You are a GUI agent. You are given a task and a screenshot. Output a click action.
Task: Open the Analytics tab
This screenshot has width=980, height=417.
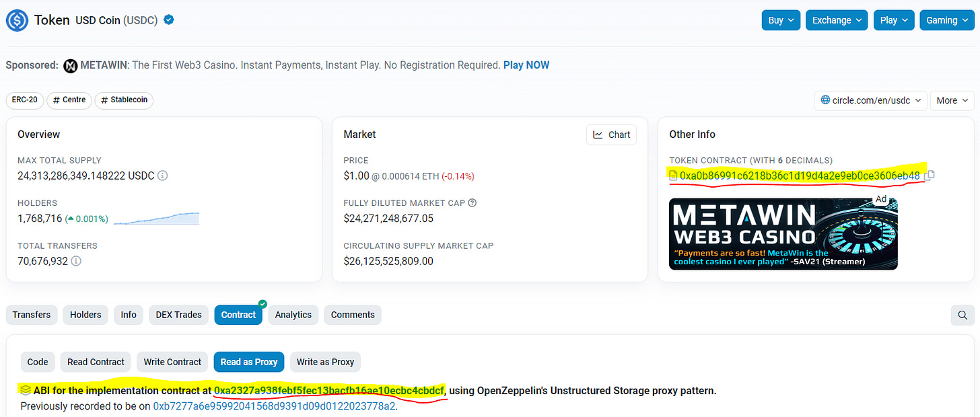click(x=293, y=315)
